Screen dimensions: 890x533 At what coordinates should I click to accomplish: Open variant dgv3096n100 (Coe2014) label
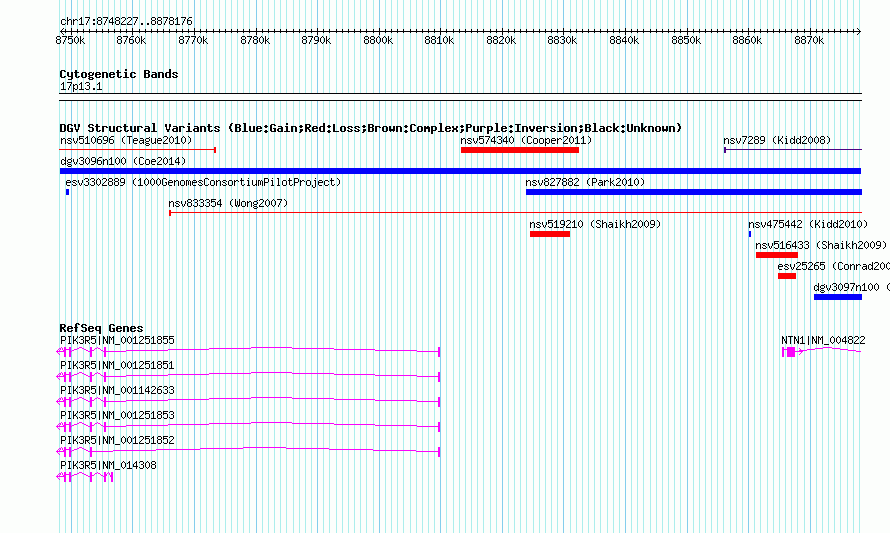[123, 161]
